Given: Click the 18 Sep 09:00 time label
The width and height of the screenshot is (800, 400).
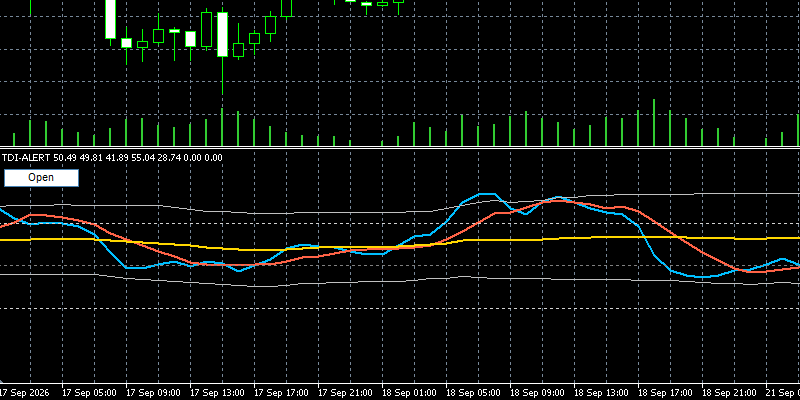Looking at the screenshot, I should point(537,393).
